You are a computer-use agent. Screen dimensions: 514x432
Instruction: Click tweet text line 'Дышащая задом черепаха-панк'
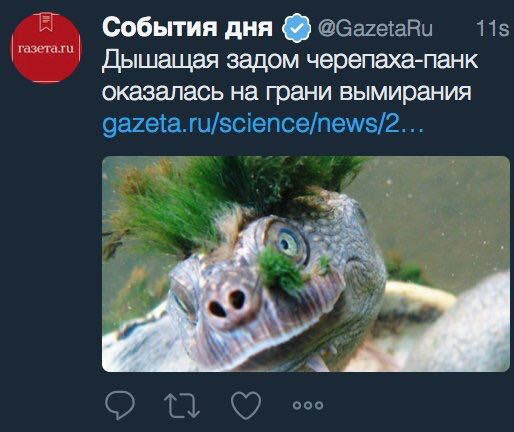(x=290, y=61)
